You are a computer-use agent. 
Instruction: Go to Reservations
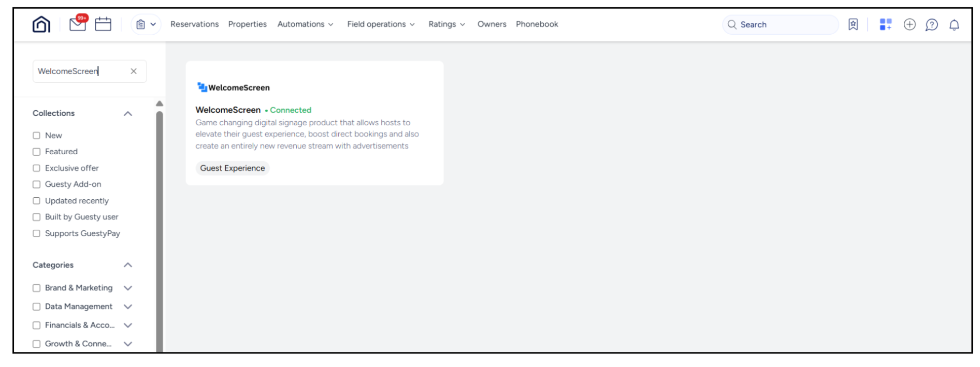tap(194, 24)
